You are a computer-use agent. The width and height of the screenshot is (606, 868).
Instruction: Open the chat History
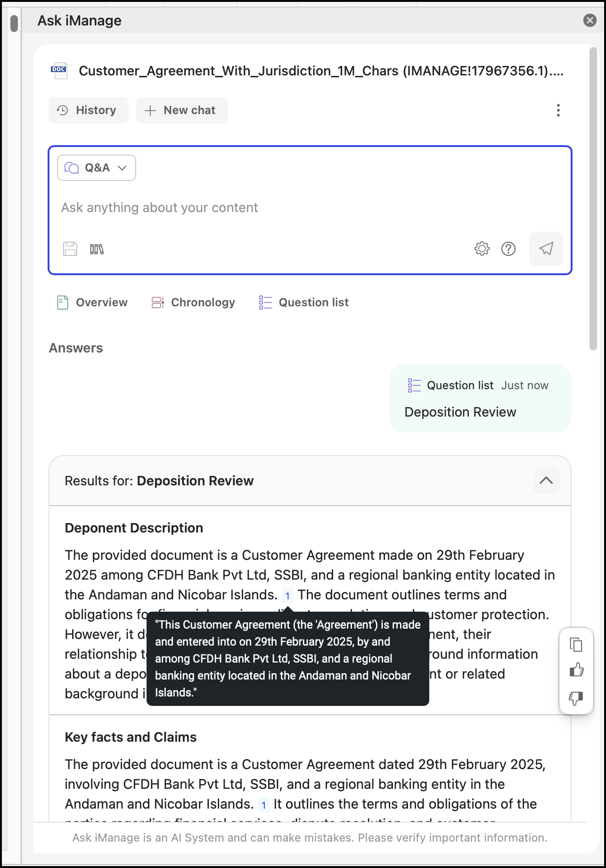click(89, 110)
